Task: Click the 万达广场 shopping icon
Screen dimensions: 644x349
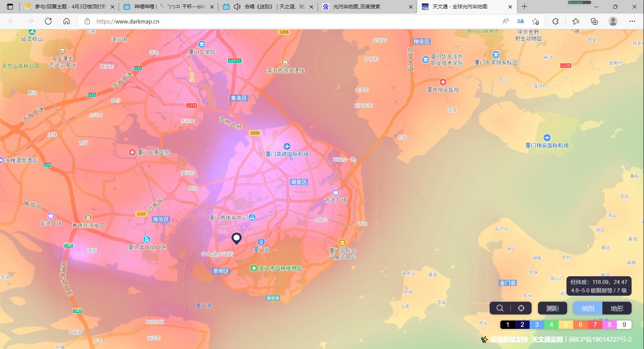Action: pos(336,192)
